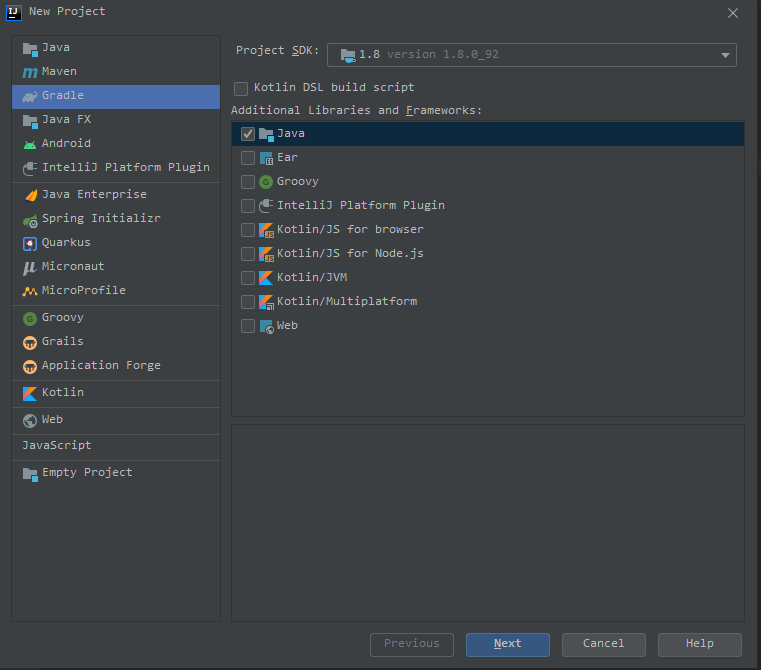Click the Previous button
Viewport: 761px width, 670px height.
click(412, 644)
